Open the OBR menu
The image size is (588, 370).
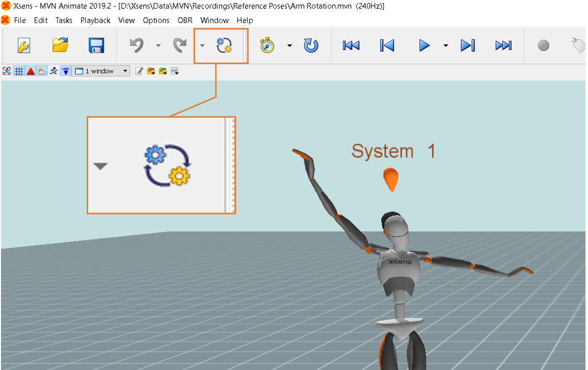coord(185,20)
